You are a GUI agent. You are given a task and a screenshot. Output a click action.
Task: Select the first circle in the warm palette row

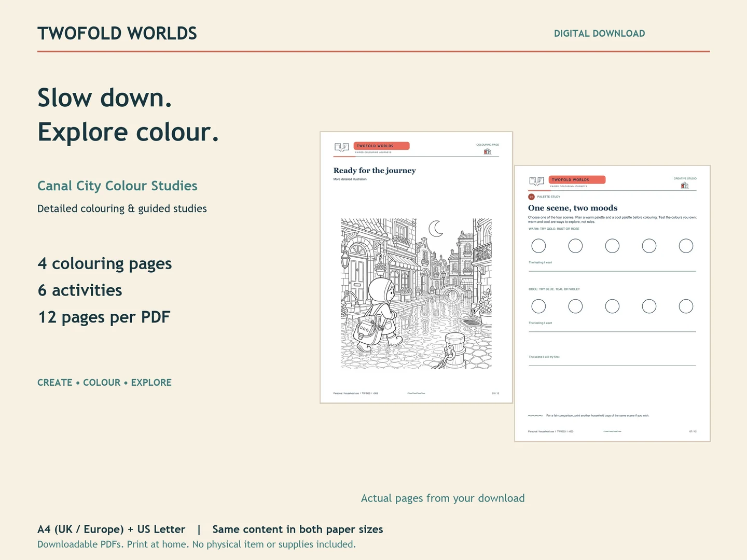tap(538, 246)
